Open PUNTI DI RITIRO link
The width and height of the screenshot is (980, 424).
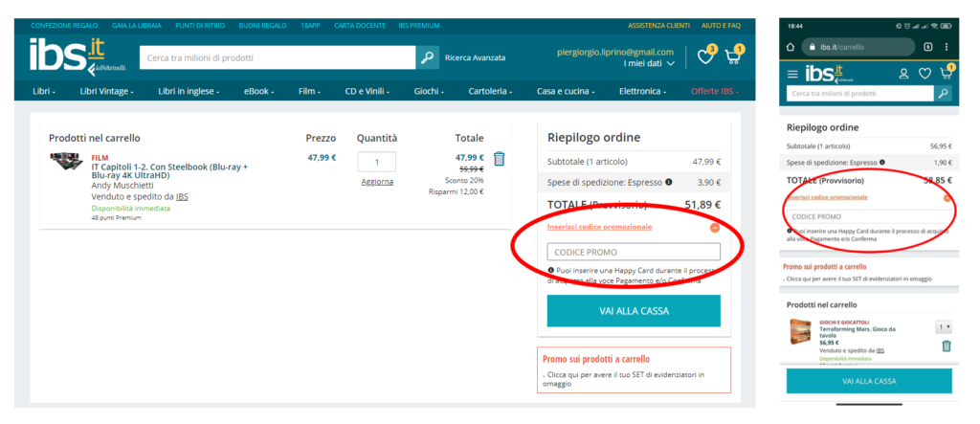pos(200,26)
